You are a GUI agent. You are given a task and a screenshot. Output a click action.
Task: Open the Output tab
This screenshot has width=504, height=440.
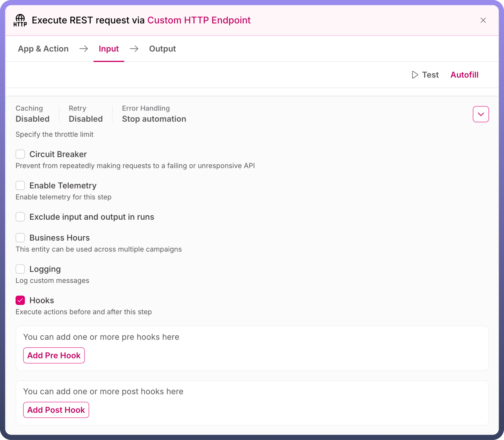(162, 49)
